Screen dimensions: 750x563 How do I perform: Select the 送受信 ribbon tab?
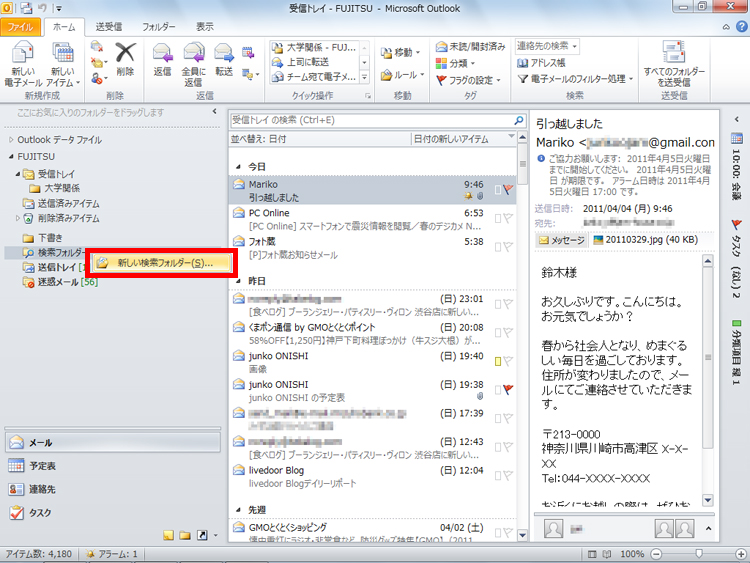click(109, 27)
